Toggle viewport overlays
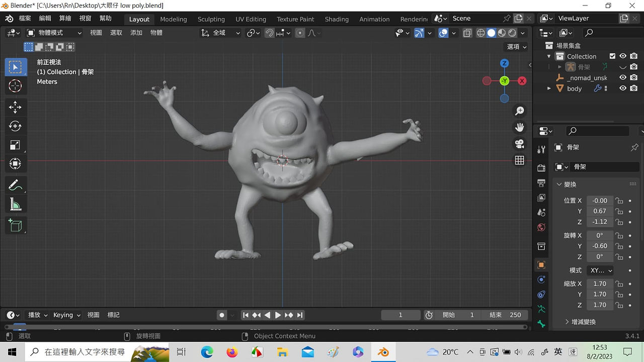This screenshot has height=362, width=644. 443,33
